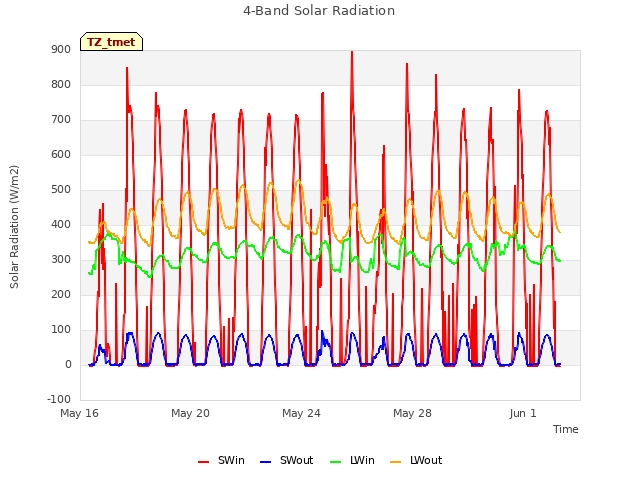Click the Jun 1 x-axis tick label
The image size is (640, 480).
click(x=523, y=413)
